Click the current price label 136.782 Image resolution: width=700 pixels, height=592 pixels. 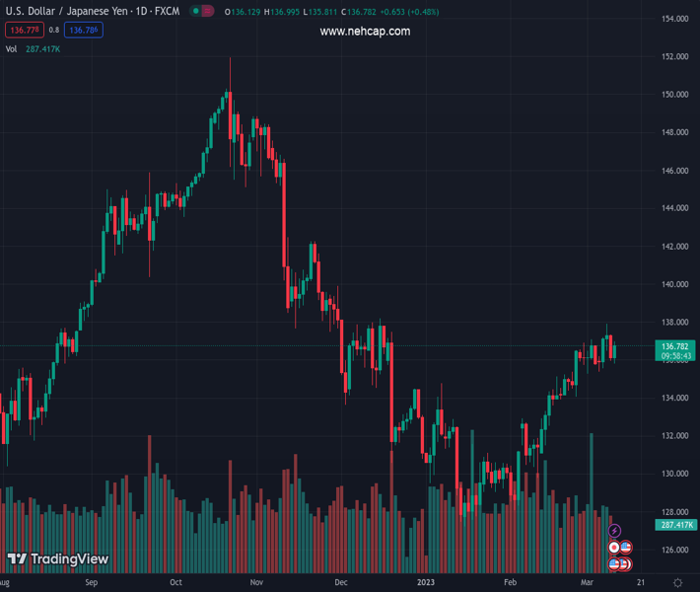(x=674, y=346)
